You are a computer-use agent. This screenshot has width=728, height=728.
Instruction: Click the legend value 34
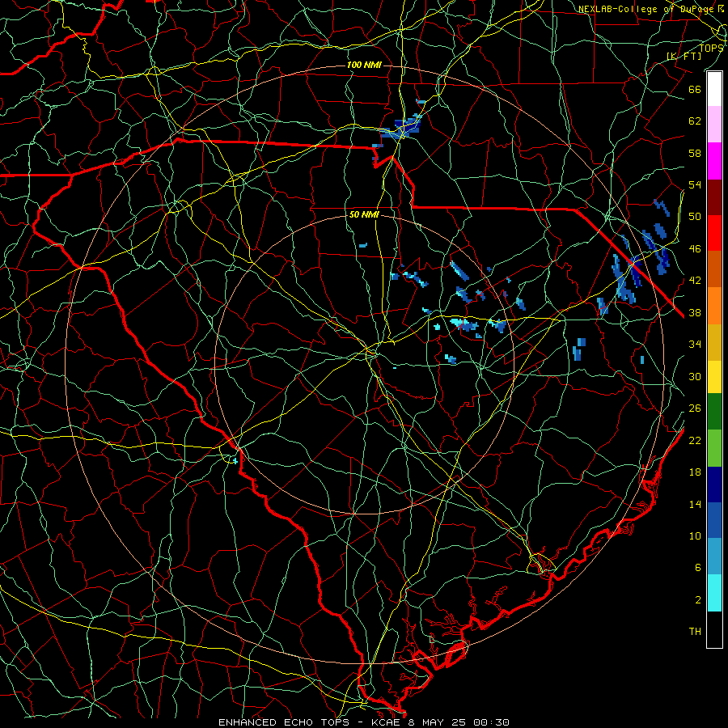point(695,345)
